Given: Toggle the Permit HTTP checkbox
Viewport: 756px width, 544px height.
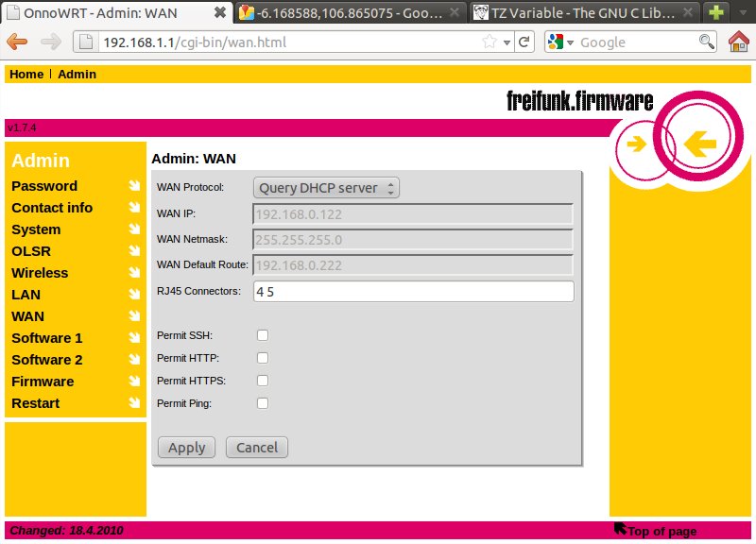Looking at the screenshot, I should coord(263,358).
